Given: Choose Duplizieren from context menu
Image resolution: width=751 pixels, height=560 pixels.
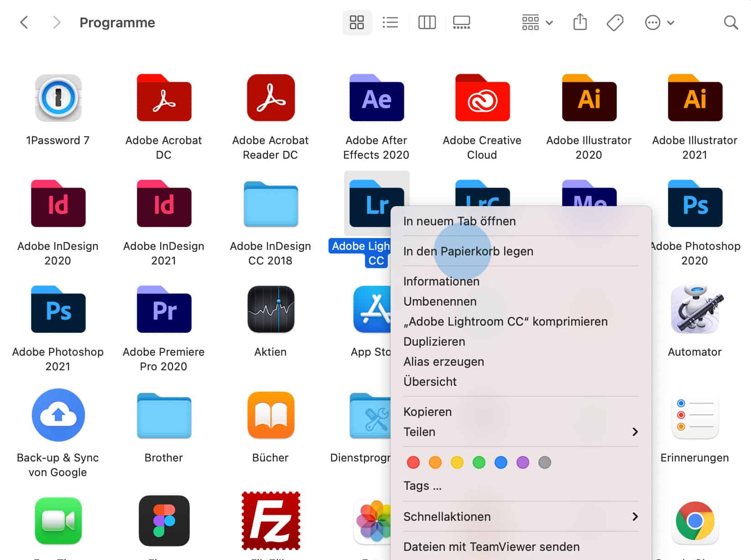Looking at the screenshot, I should coord(521,342).
